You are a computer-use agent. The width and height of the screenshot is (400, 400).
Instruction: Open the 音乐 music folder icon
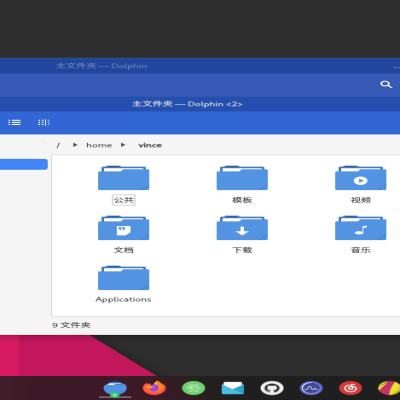tap(361, 228)
